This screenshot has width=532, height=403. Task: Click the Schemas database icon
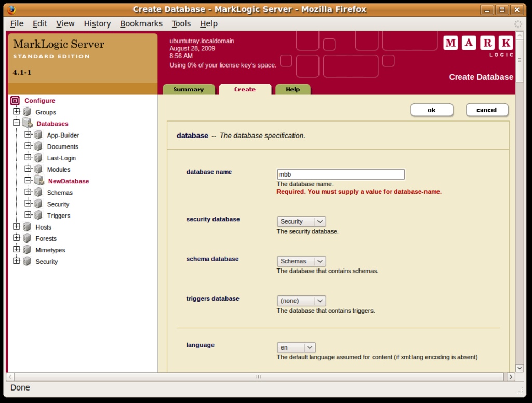click(38, 192)
